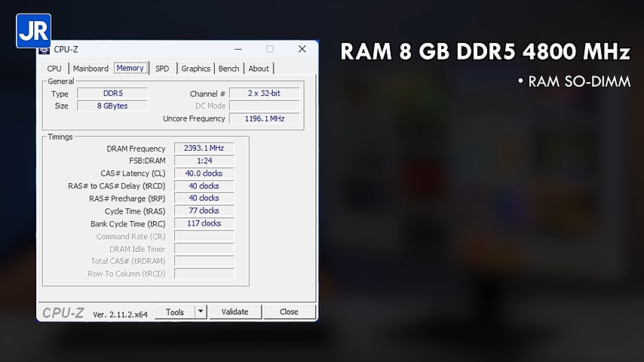Close CPU-Z using the title bar X
Viewport: 644px width, 362px height.
coord(302,50)
